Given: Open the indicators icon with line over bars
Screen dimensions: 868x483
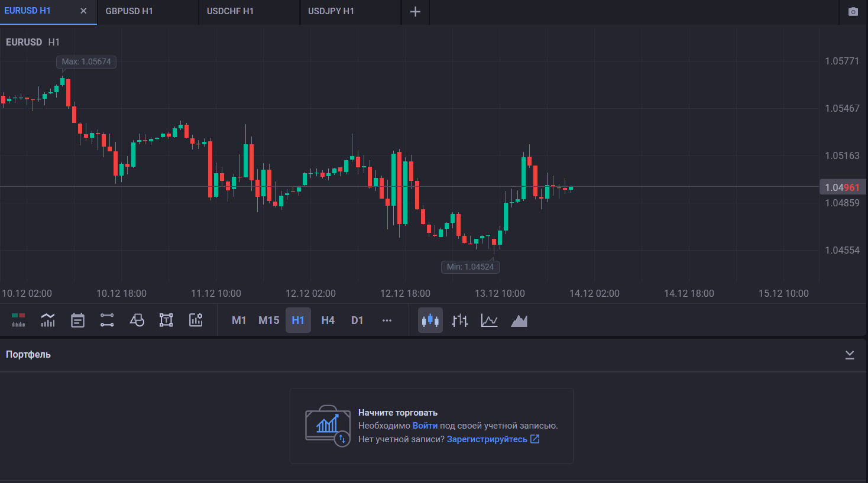Looking at the screenshot, I should 48,320.
